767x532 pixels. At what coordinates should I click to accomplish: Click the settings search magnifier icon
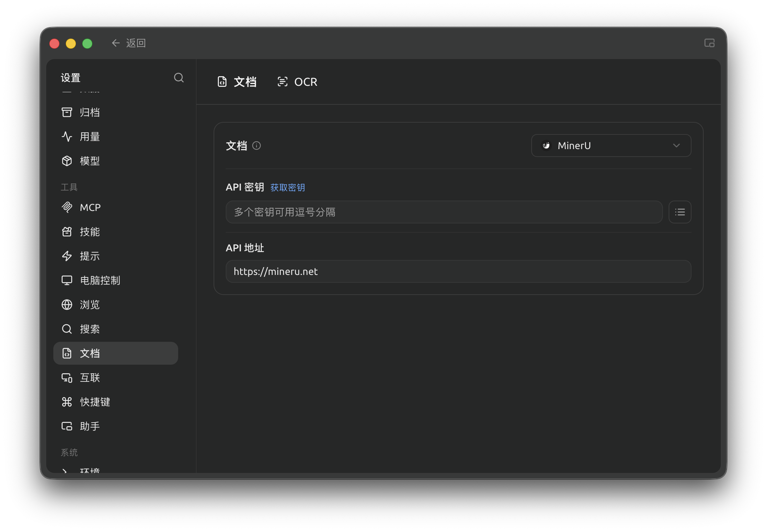179,78
